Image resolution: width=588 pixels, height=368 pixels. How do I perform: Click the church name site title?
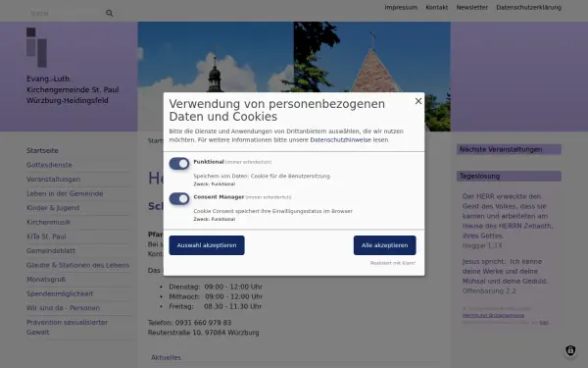pyautogui.click(x=73, y=89)
